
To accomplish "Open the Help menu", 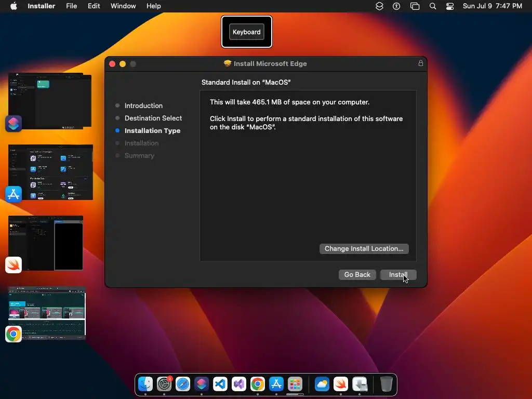I will (153, 6).
